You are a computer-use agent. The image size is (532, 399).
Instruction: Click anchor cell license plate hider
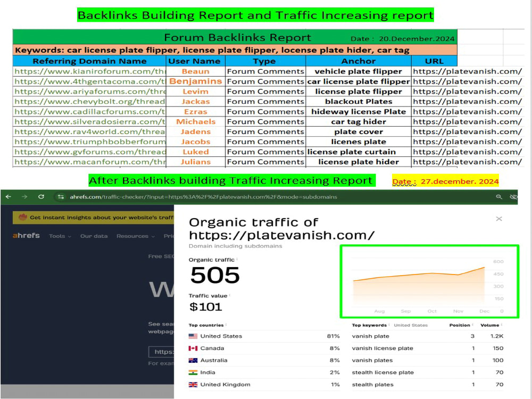coord(359,162)
